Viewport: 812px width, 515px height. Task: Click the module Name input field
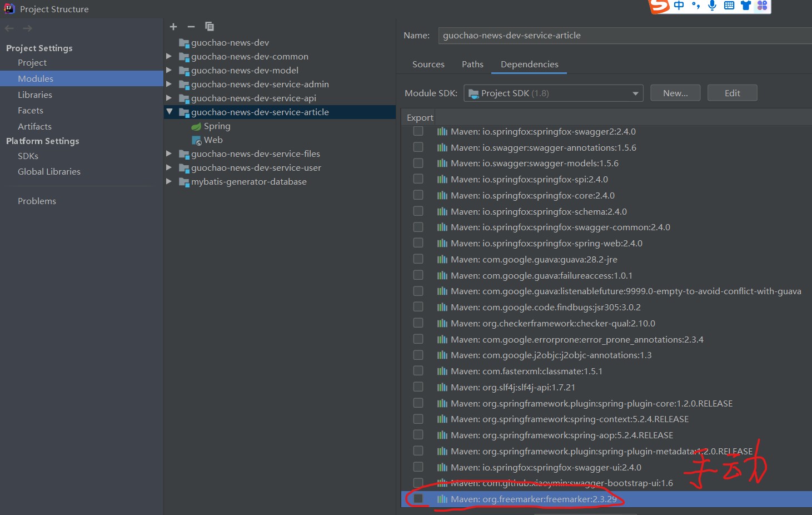(x=625, y=36)
